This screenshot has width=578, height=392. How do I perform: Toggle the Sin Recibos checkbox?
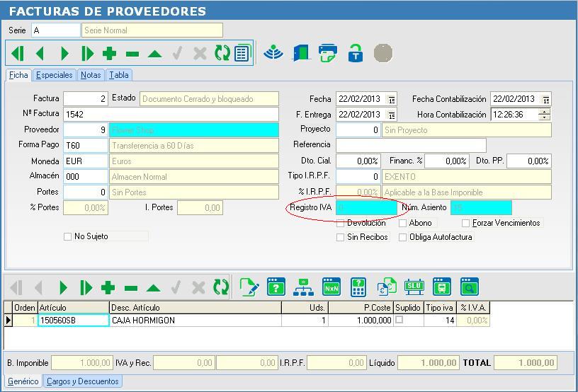340,238
